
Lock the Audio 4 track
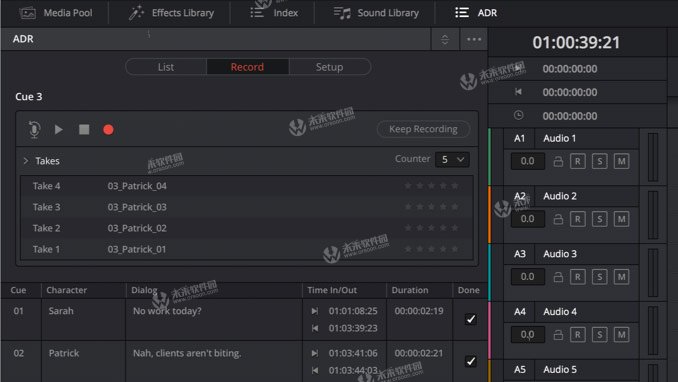(x=558, y=335)
